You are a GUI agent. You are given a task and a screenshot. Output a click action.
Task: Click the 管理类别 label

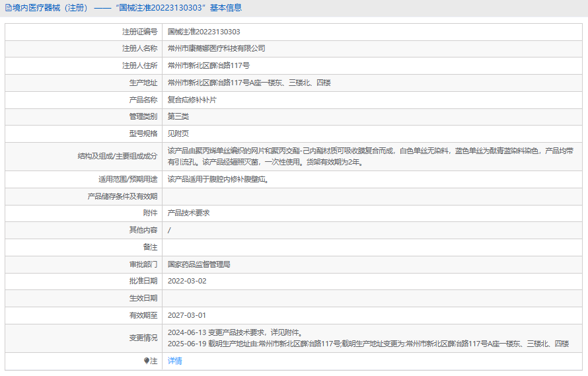coord(143,116)
